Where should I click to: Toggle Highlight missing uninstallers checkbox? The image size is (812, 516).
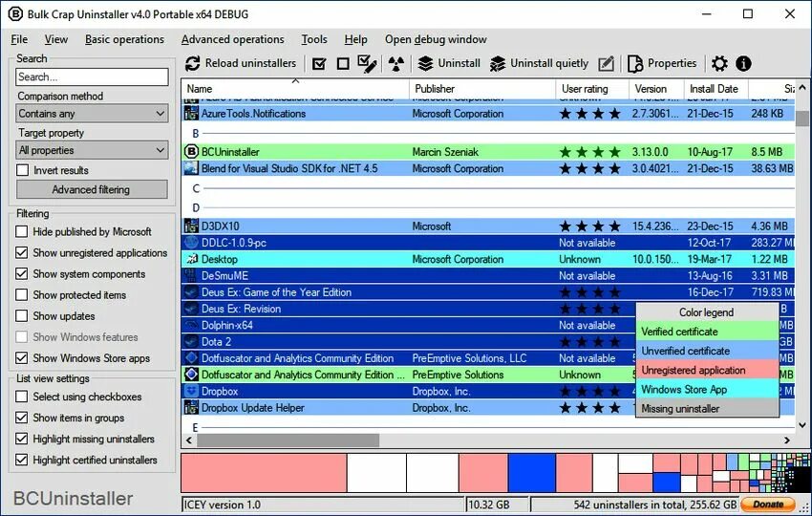(x=22, y=439)
